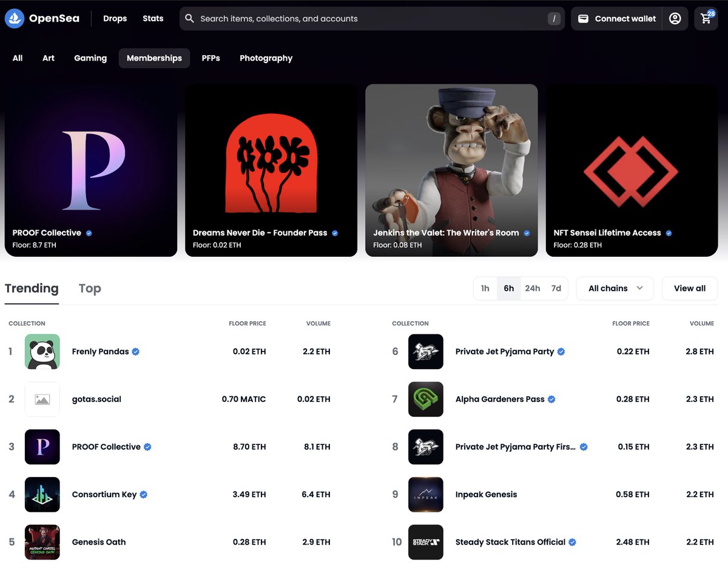Image resolution: width=728 pixels, height=573 pixels.
Task: Open NFT Sensei Lifetime Access card
Action: [x=632, y=171]
